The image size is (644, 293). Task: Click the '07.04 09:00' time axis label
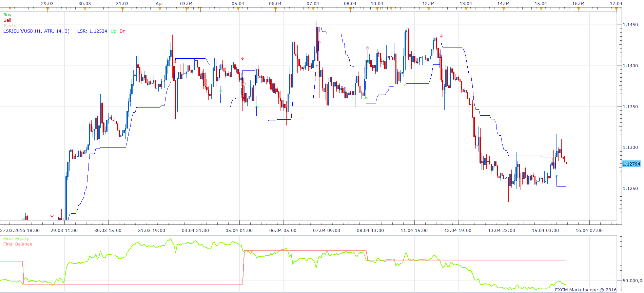327,231
